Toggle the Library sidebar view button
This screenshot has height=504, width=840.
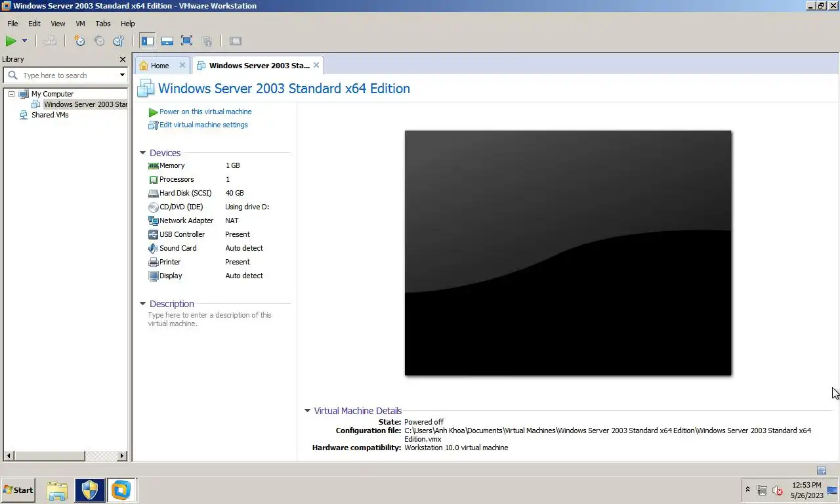pyautogui.click(x=148, y=41)
